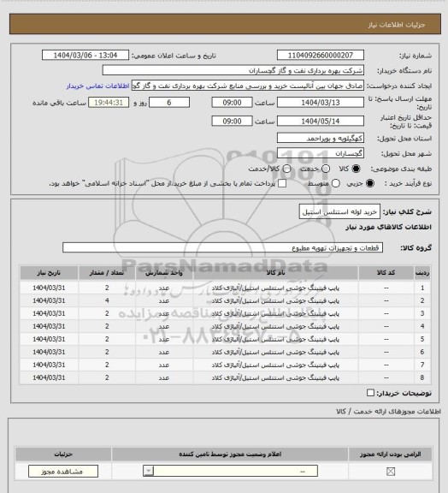Toggle the توضیحات خریدار checkbox
Image resolution: width=448 pixels, height=493 pixels.
point(371,393)
